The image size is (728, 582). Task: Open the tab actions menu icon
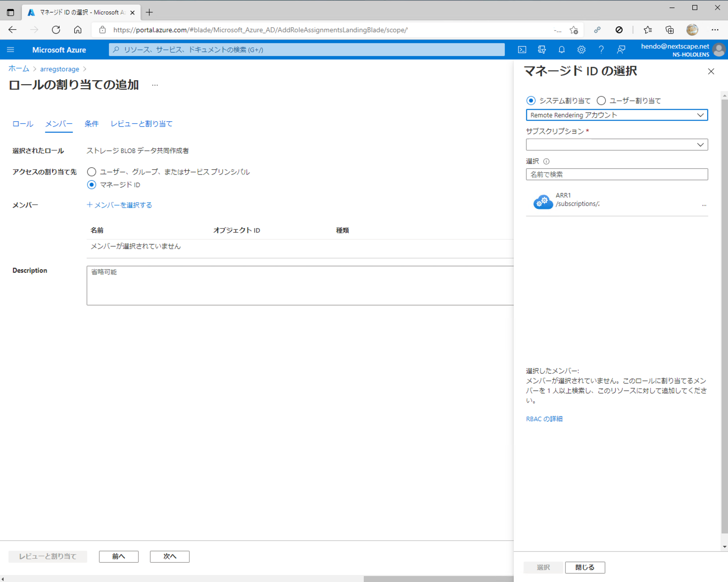tap(10, 12)
